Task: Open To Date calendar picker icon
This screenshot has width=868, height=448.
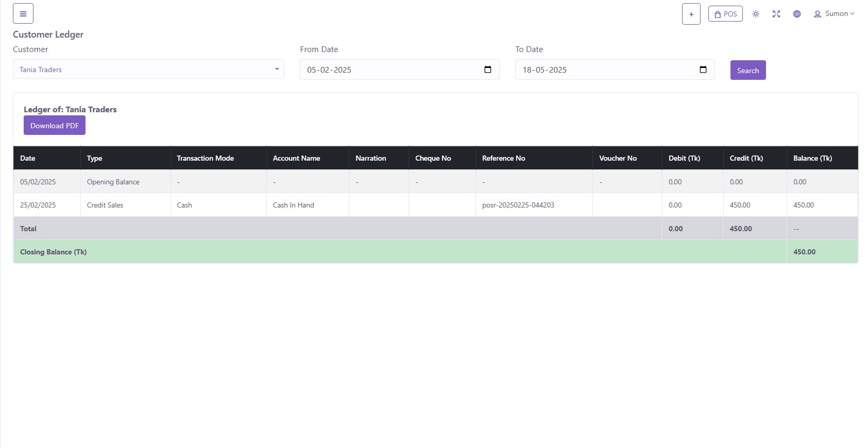Action: tap(703, 70)
